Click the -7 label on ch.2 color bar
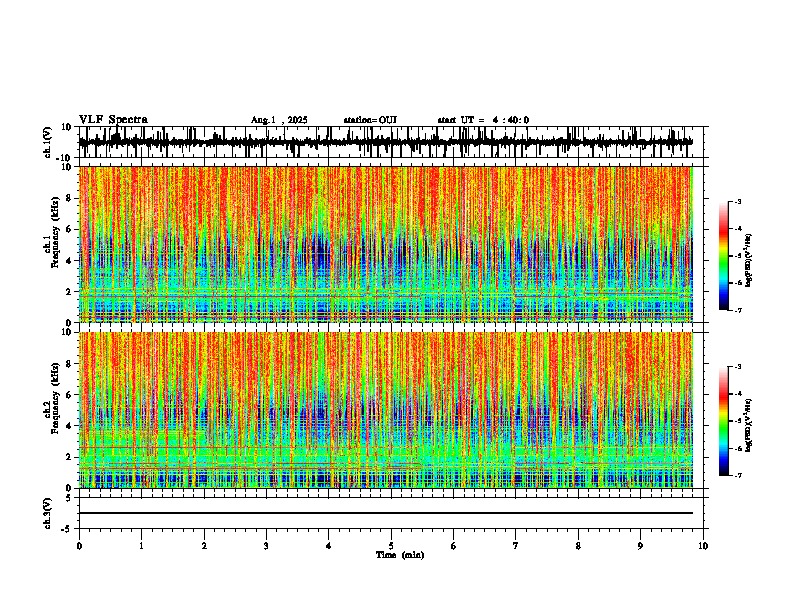 point(738,475)
